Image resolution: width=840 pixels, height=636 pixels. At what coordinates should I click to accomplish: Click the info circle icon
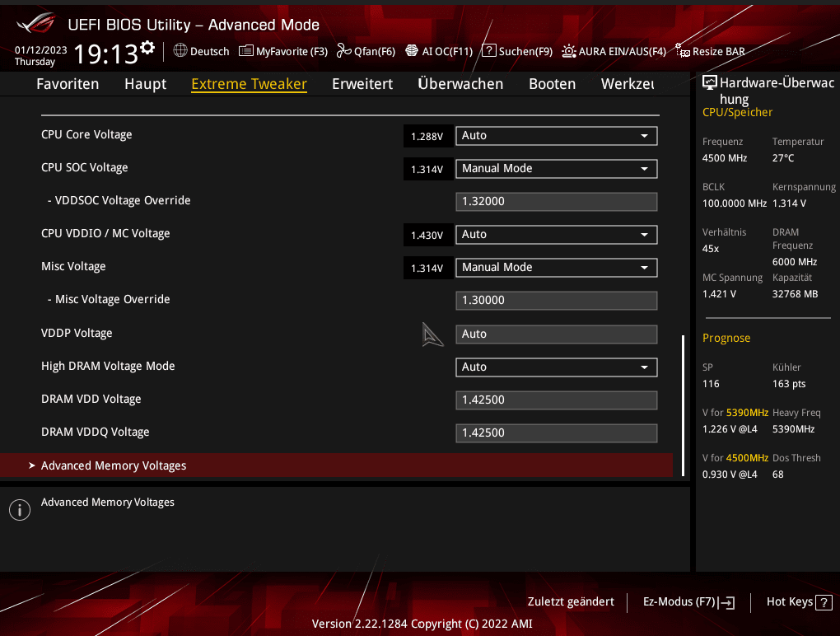coord(20,510)
